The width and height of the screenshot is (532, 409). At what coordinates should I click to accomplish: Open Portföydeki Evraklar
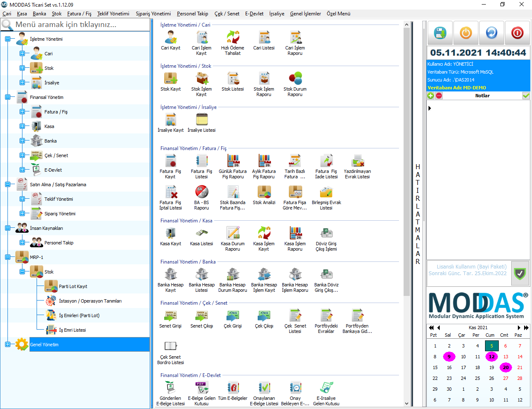tap(326, 321)
